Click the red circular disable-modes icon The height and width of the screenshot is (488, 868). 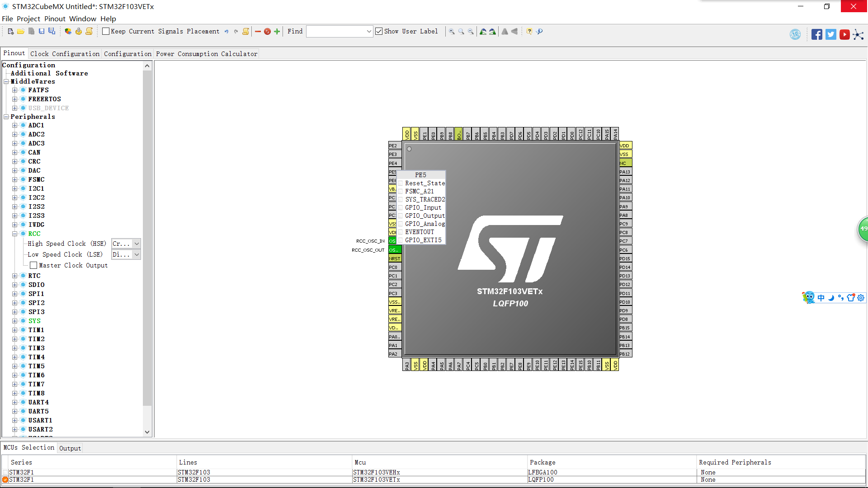267,31
